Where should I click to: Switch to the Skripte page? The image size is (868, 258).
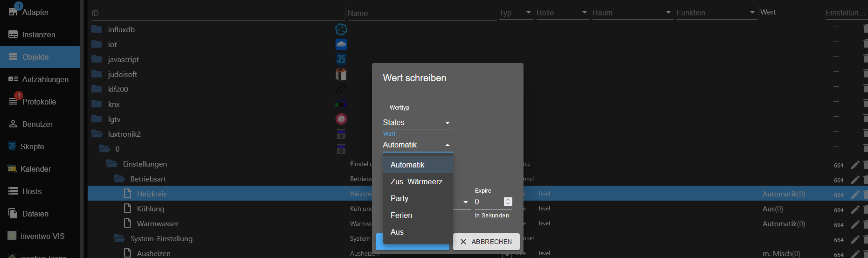pyautogui.click(x=32, y=146)
